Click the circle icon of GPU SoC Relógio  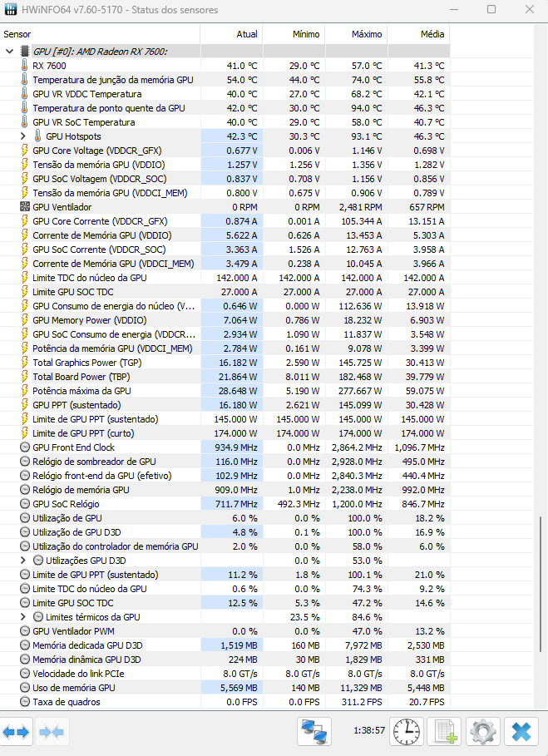tap(25, 504)
